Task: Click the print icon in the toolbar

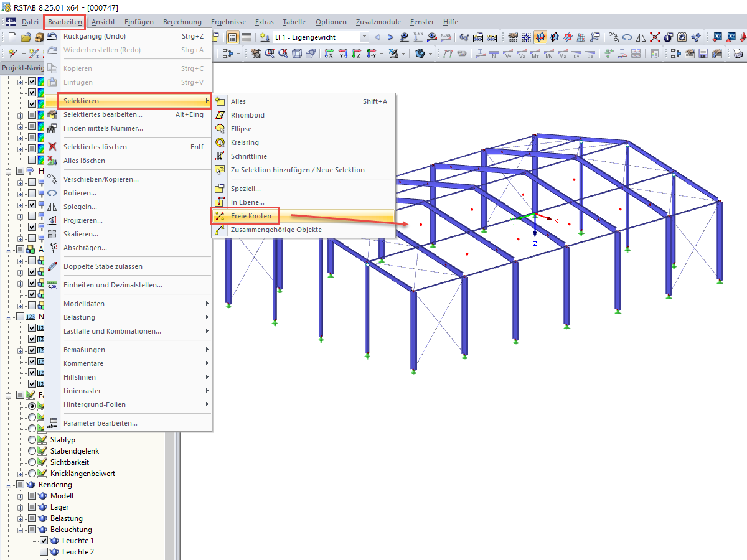Action: tap(738, 54)
